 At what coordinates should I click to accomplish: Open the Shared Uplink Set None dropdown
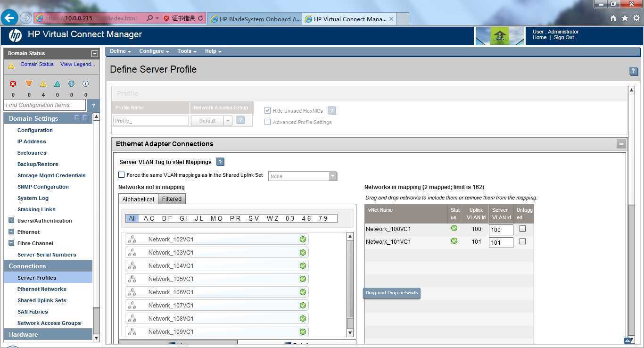click(303, 176)
